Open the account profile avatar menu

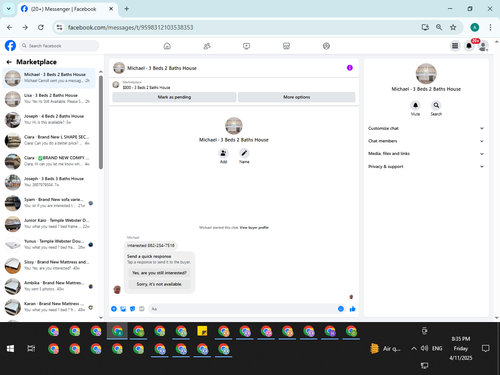483,46
